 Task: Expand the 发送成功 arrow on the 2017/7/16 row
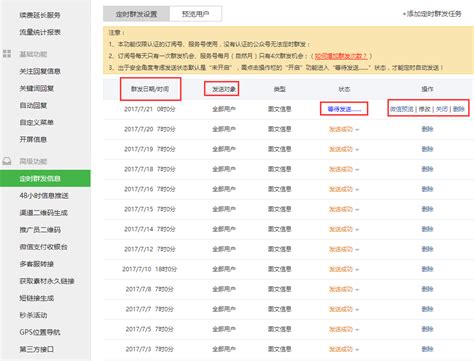tap(357, 190)
